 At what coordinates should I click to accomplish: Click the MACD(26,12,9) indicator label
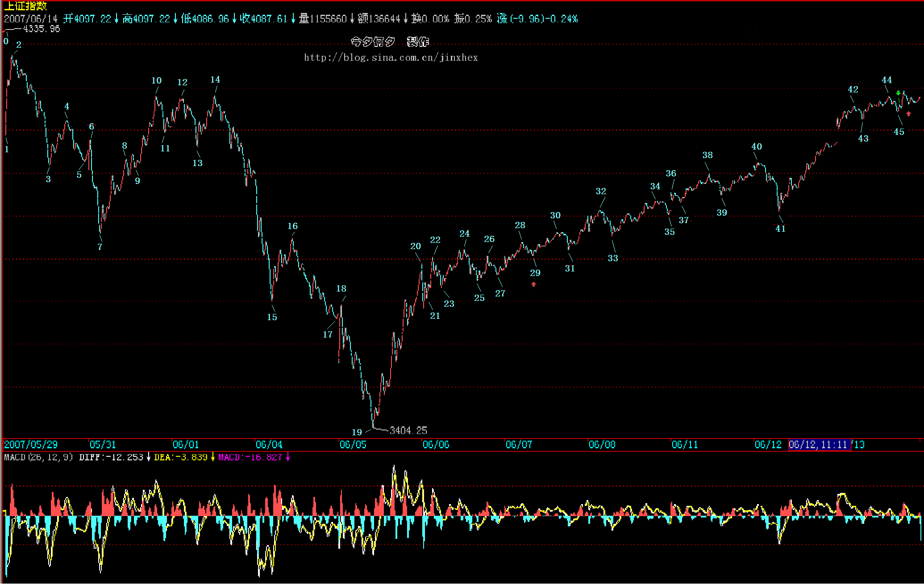click(38, 457)
